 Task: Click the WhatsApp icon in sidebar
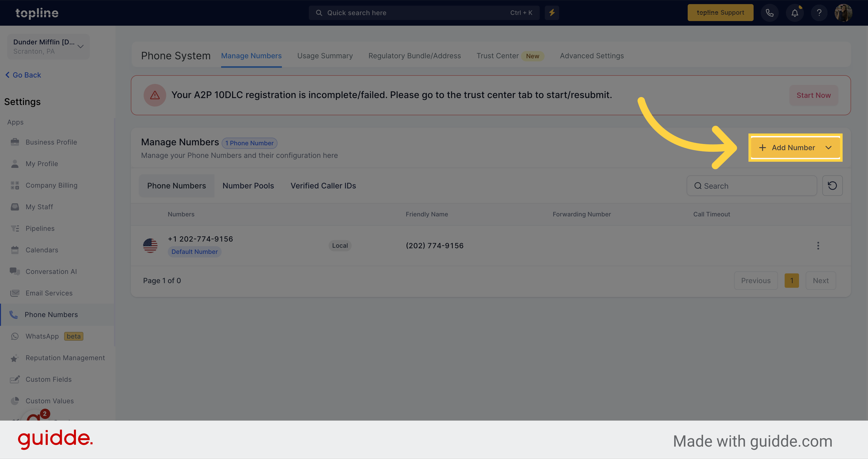[15, 336]
